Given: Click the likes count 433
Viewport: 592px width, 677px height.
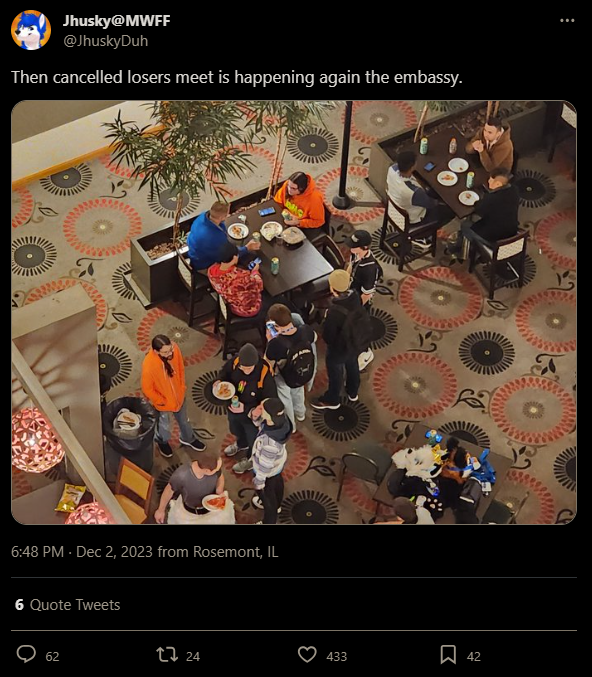Looking at the screenshot, I should pyautogui.click(x=337, y=657).
